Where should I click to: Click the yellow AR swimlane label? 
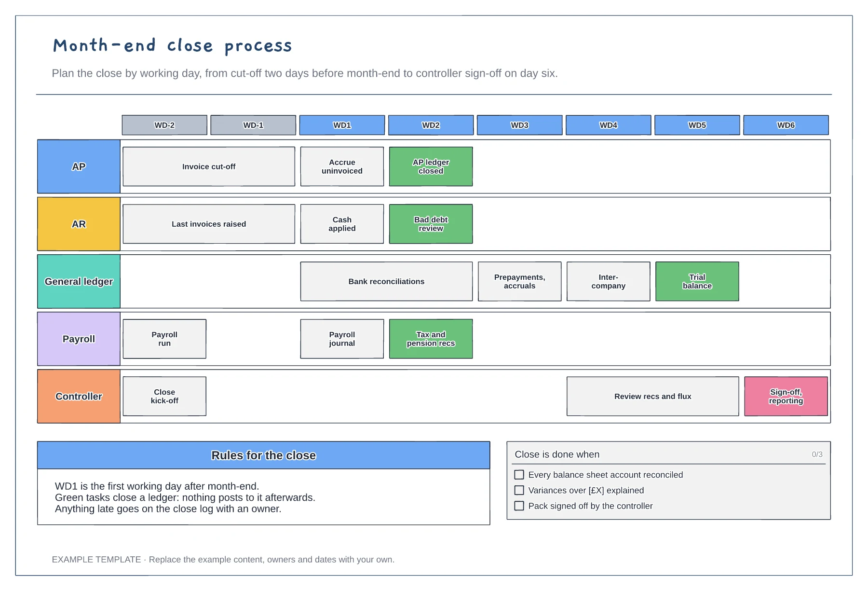pos(79,224)
